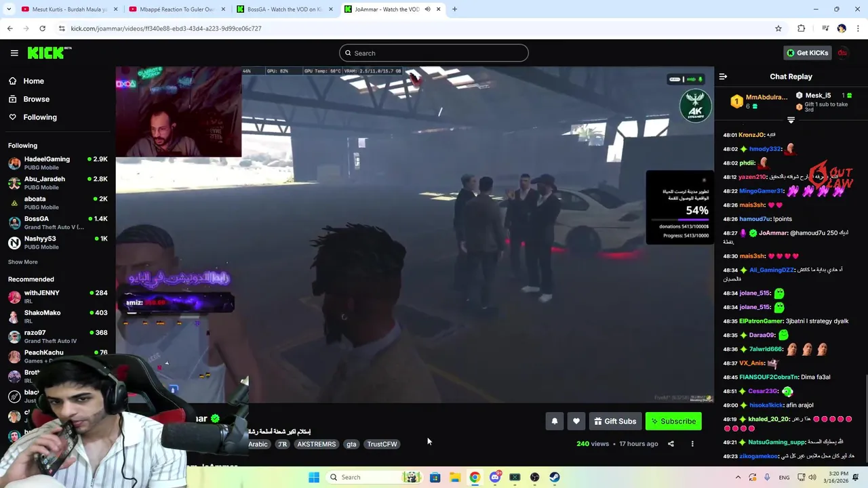The image size is (868, 488).
Task: Switch to Mesut Kurtis YouTube tab
Action: 69,9
